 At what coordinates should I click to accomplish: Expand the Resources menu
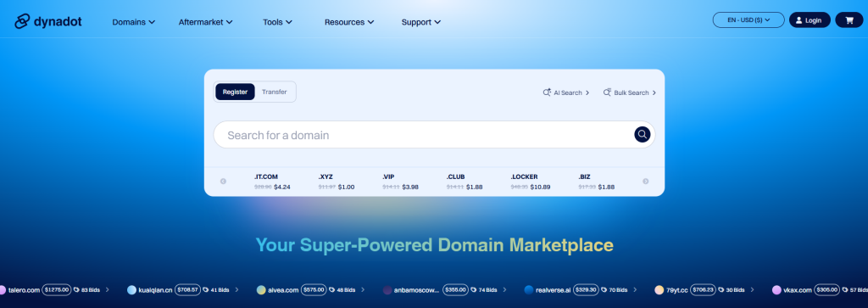coord(349,22)
